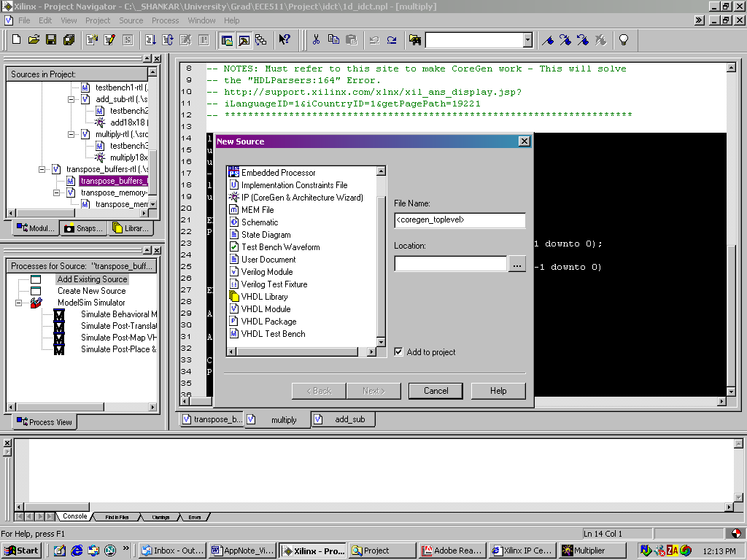The height and width of the screenshot is (560, 747).
Task: Click the File Name input field
Action: point(460,219)
